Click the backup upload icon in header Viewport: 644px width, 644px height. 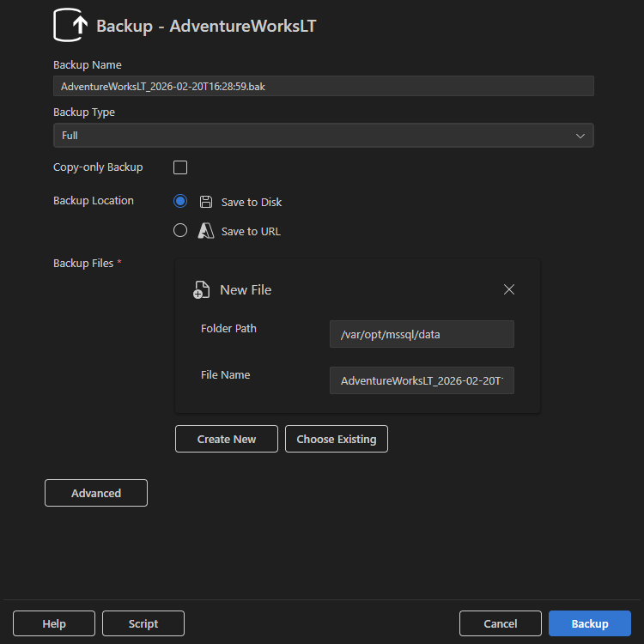tap(71, 26)
